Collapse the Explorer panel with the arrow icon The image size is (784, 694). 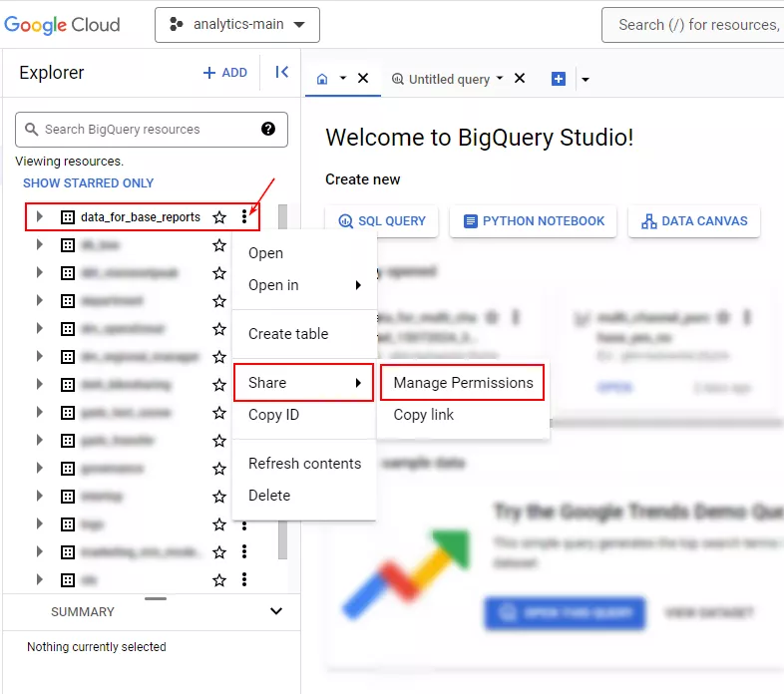(x=282, y=73)
